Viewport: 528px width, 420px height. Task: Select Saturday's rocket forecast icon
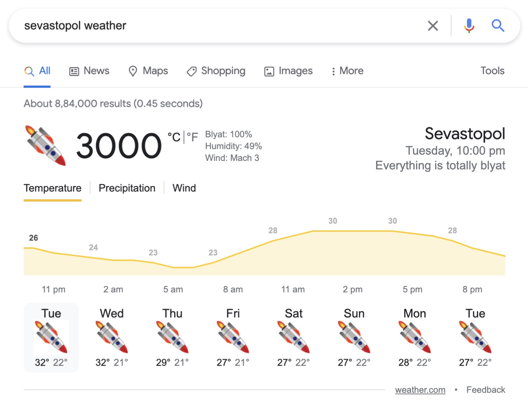[x=294, y=337]
